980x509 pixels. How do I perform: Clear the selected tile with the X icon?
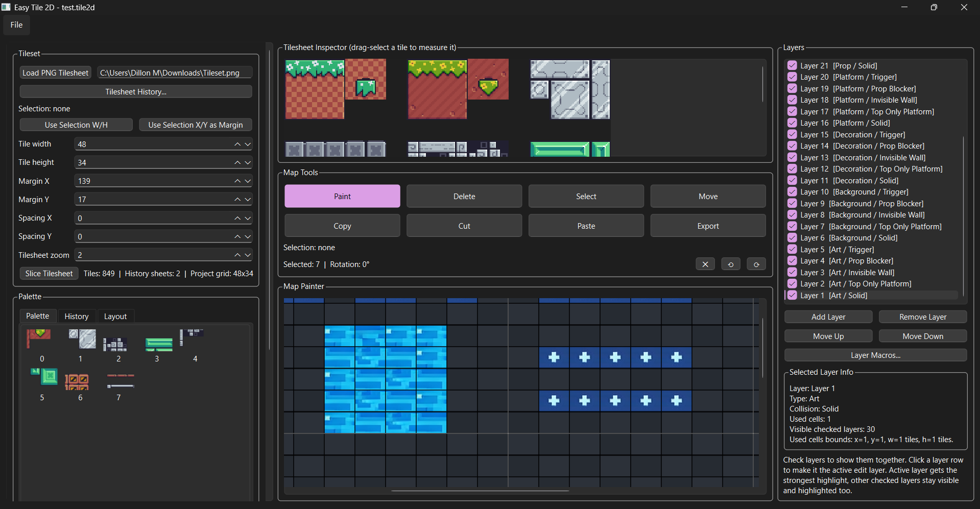(705, 264)
